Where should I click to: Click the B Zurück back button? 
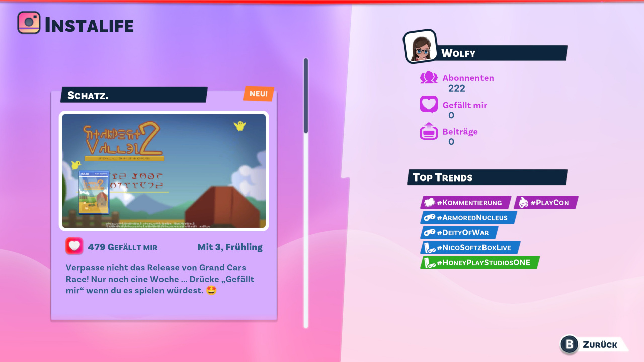click(x=594, y=344)
